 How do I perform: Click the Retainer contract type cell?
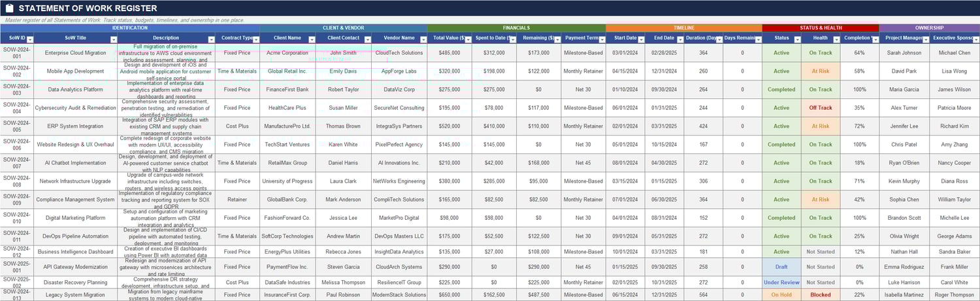[237, 200]
